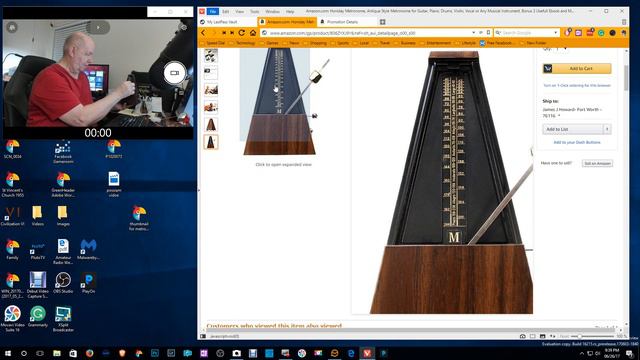Select last metronome thumbnail in gallery
The height and width of the screenshot is (360, 640).
tap(211, 142)
